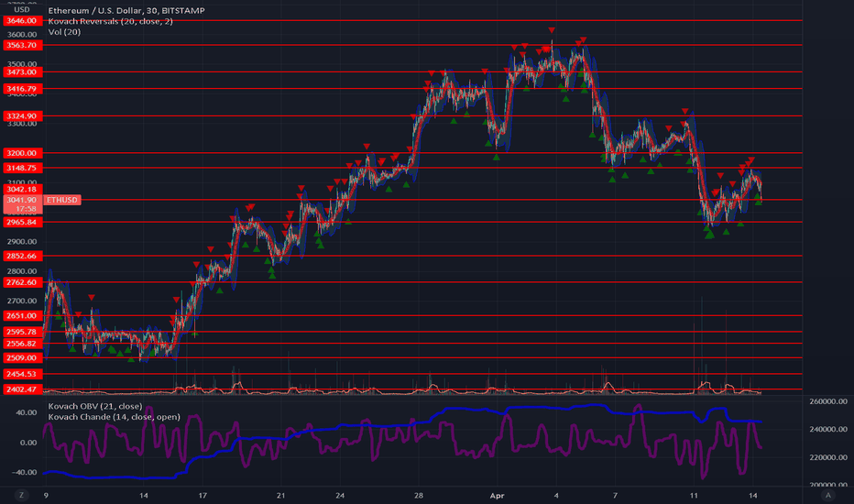Click the 3473.00 price level label

(x=22, y=71)
